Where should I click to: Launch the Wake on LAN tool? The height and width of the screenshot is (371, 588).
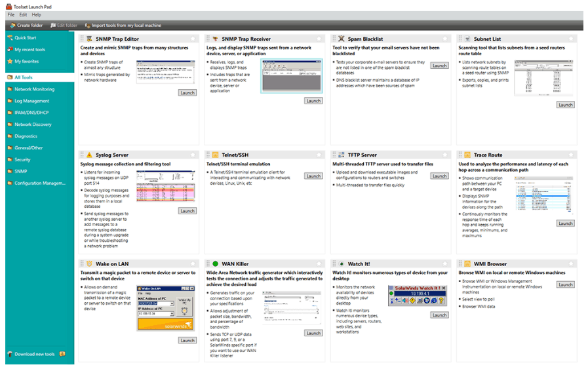click(x=187, y=340)
